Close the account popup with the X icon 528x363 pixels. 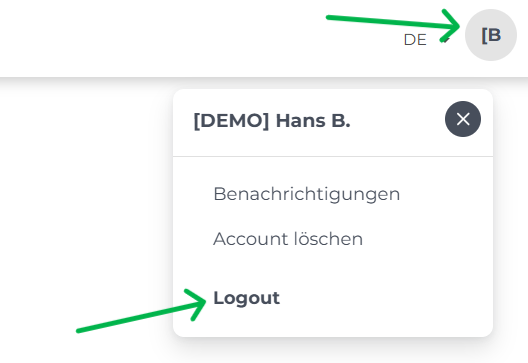click(463, 119)
